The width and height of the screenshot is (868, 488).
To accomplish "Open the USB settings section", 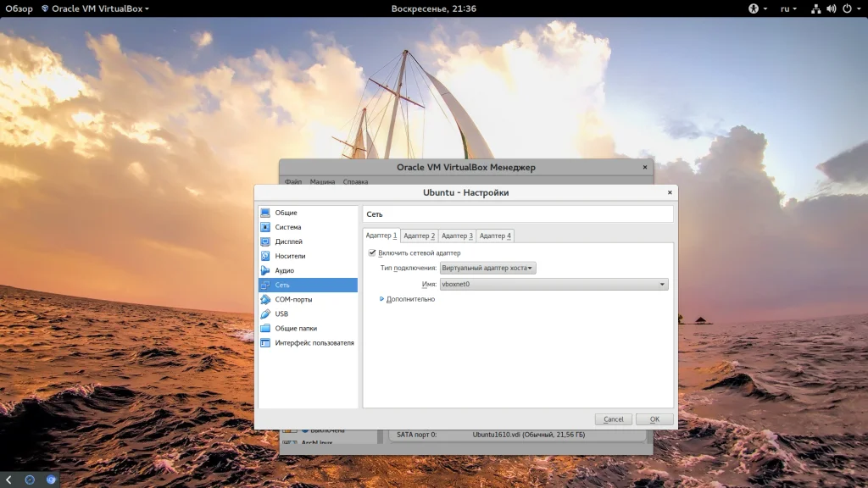I will (281, 313).
